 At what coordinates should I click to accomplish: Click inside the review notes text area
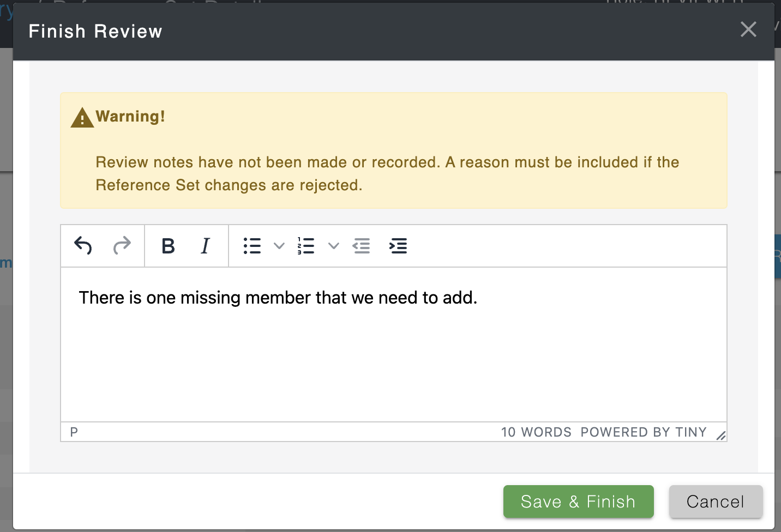pyautogui.click(x=394, y=344)
